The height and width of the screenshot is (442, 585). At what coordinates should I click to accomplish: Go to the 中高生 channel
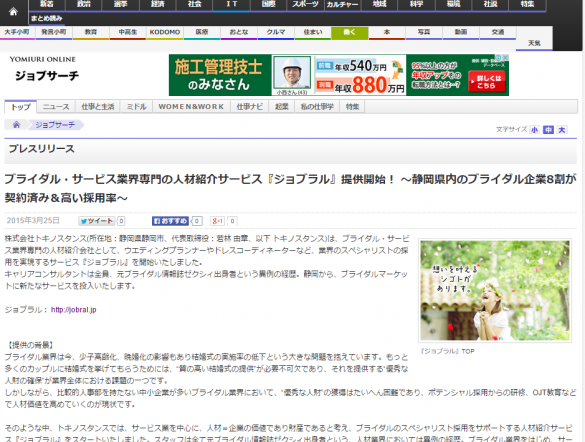[128, 32]
